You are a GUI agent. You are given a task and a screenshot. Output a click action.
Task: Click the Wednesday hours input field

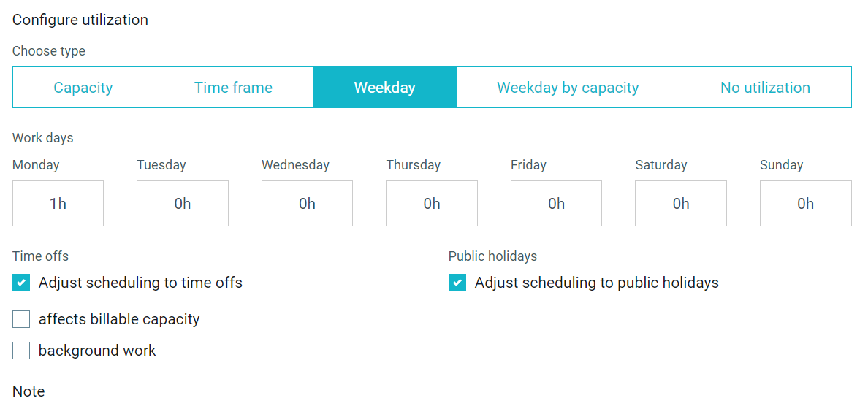307,203
